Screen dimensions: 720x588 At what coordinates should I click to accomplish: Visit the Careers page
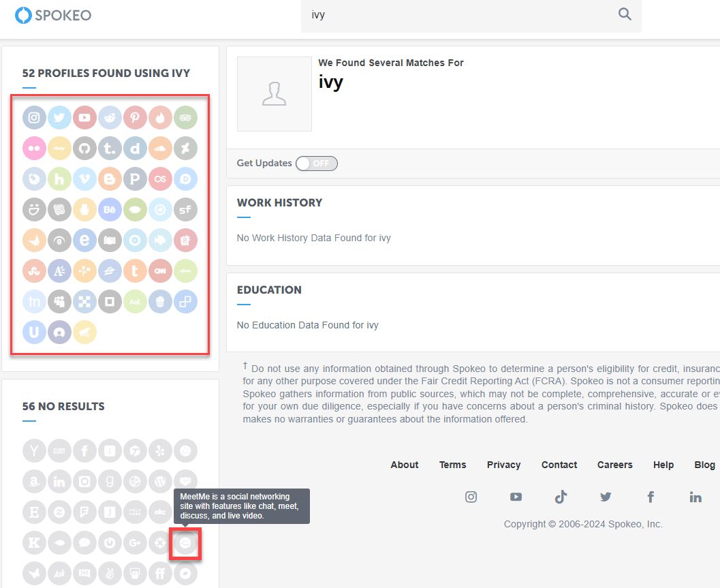(614, 465)
